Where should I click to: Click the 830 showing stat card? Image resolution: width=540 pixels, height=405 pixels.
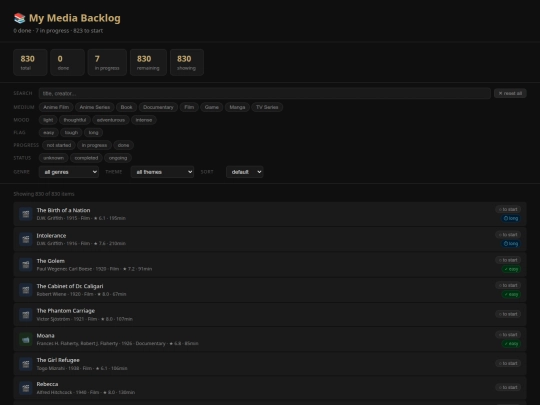pos(187,62)
